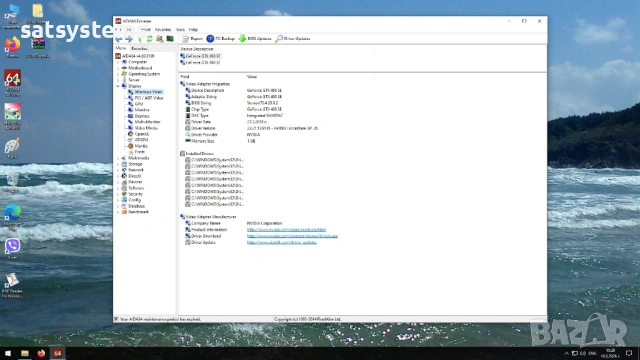Expand the Network tree node arrow

click(118, 170)
